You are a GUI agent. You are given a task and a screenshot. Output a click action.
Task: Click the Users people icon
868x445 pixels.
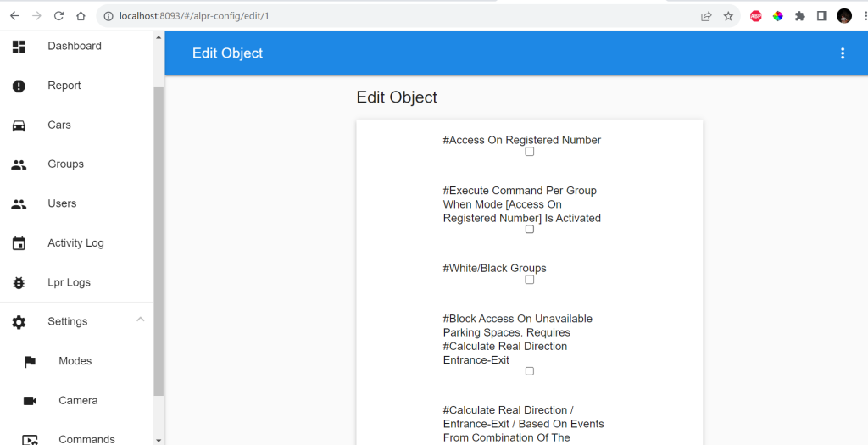pyautogui.click(x=19, y=204)
